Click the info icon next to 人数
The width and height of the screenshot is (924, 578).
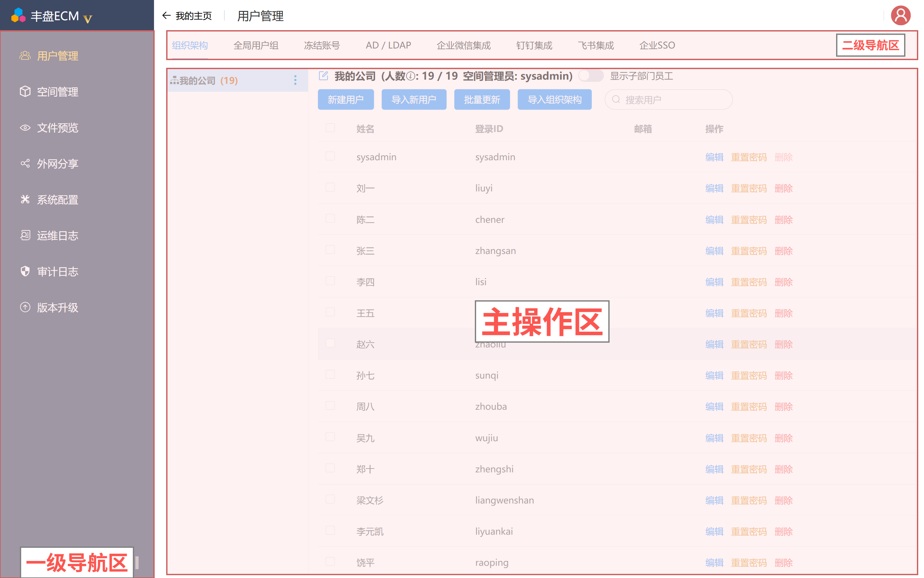click(410, 76)
